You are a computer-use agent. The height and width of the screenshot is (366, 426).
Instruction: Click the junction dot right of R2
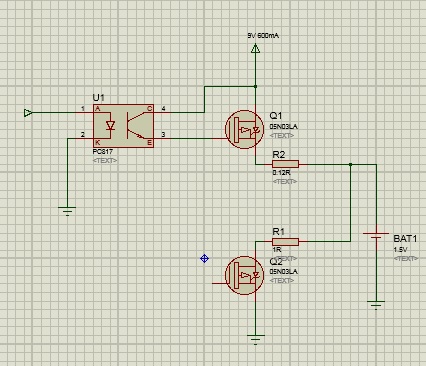[350, 164]
